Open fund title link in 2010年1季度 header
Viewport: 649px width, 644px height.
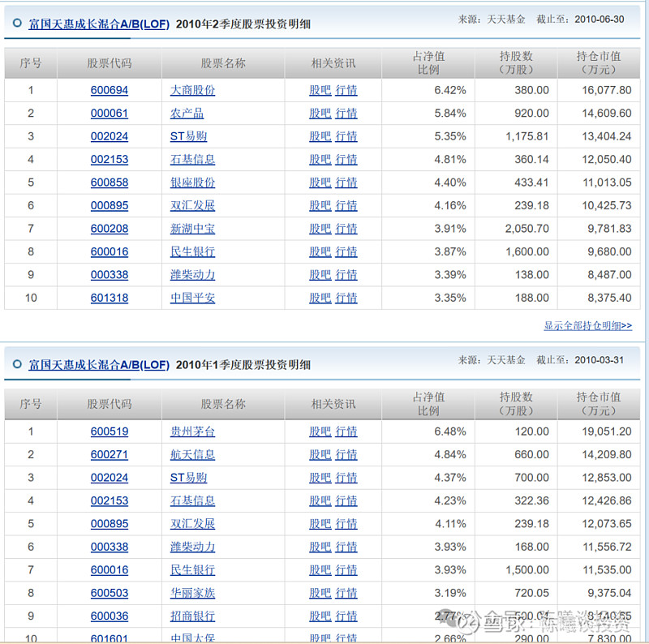[x=99, y=365]
